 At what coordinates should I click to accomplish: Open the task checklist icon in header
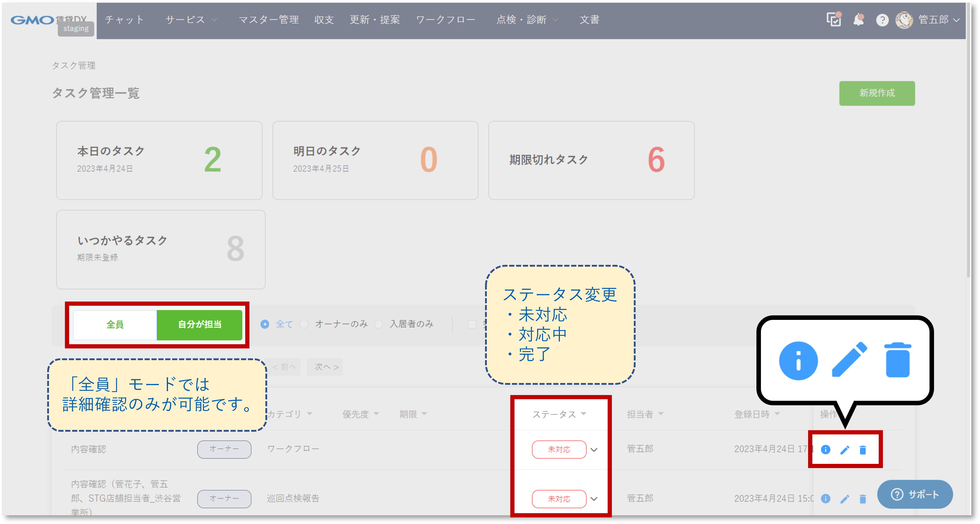pos(834,20)
